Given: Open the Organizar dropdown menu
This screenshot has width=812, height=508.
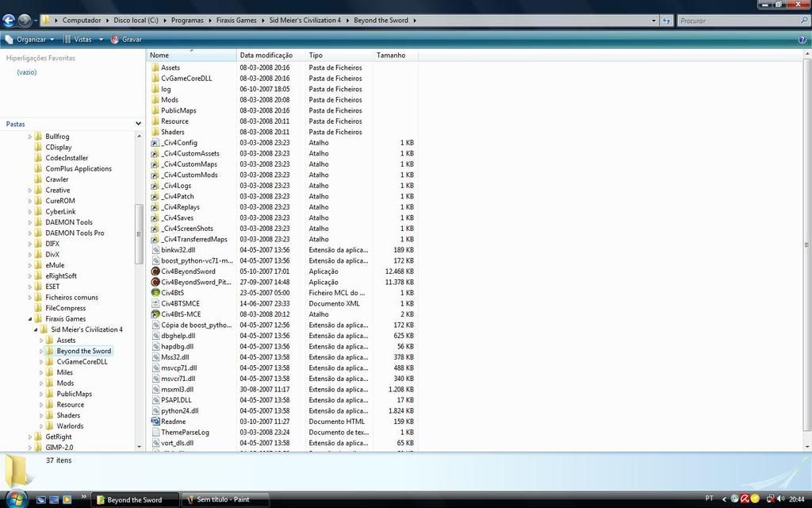Looking at the screenshot, I should [30, 40].
